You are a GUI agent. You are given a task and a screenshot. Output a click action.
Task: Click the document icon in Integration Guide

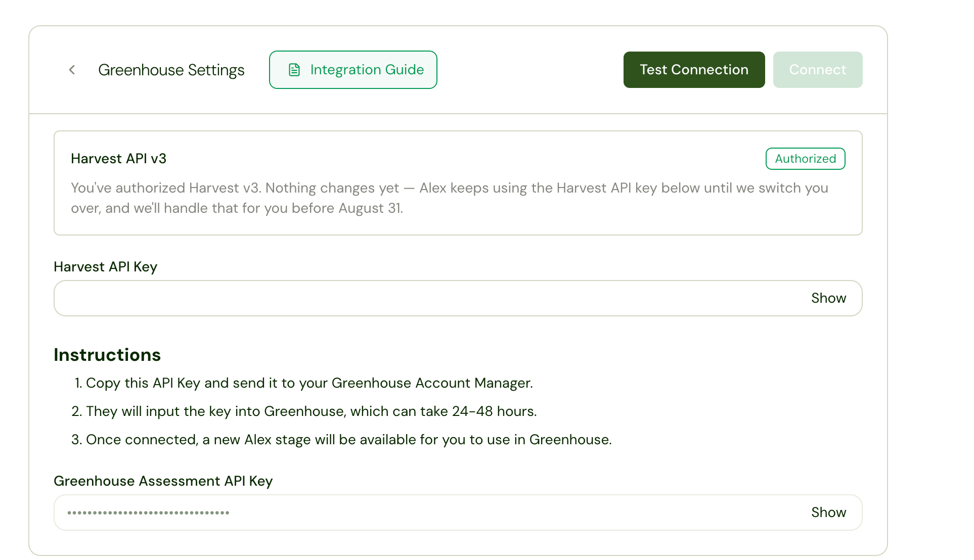pyautogui.click(x=294, y=70)
